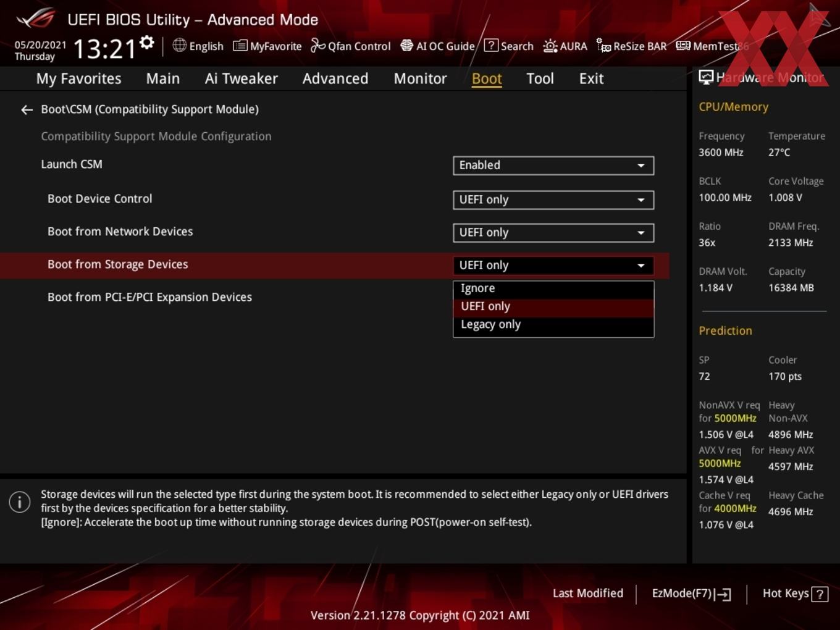Expand Boot from Network Devices dropdown
This screenshot has width=840, height=630.
[553, 233]
